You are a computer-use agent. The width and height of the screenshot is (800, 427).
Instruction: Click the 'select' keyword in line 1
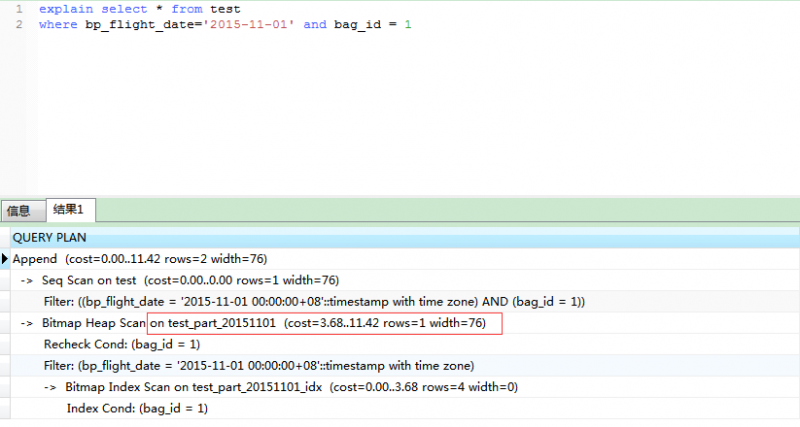point(124,9)
